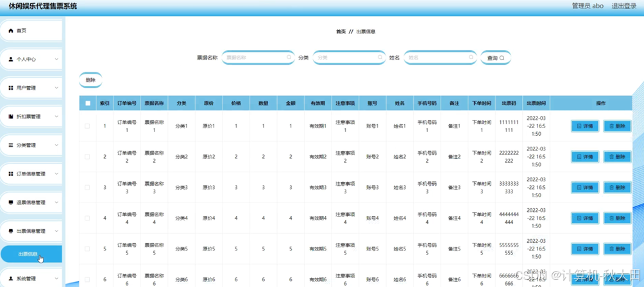Viewport: 644px width, 287px height.
Task: Click the list icon for 分类管理
Action: (x=11, y=145)
